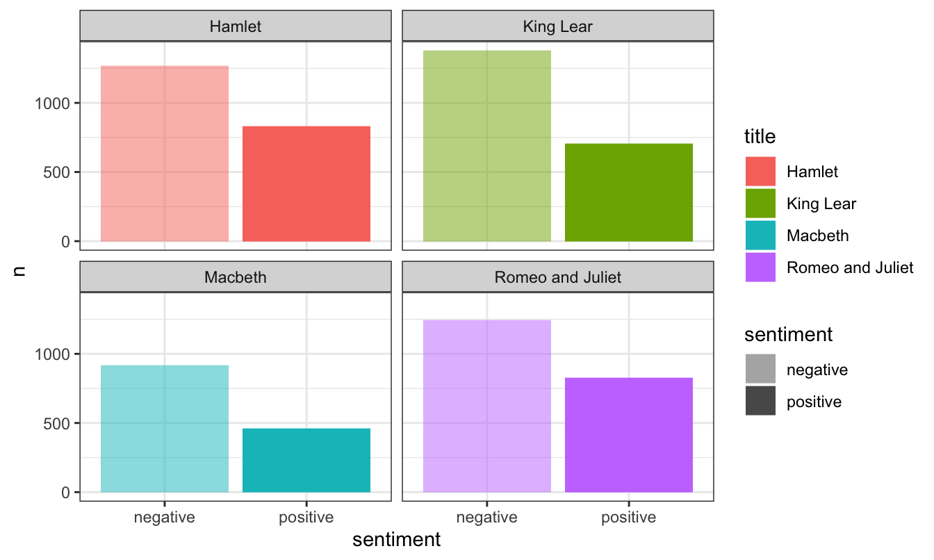Click the "Romeo and Juliet" legend label text
This screenshot has height=560, width=934.
click(x=849, y=267)
